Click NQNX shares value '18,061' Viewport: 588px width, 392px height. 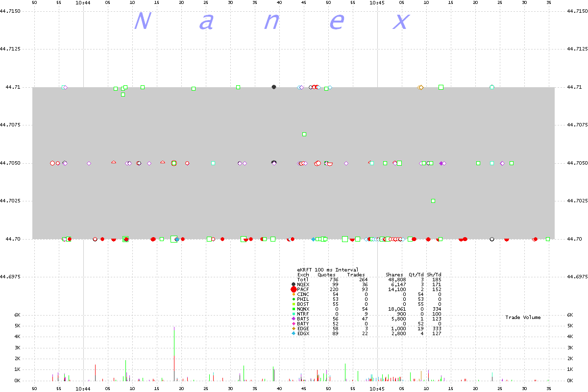397,309
